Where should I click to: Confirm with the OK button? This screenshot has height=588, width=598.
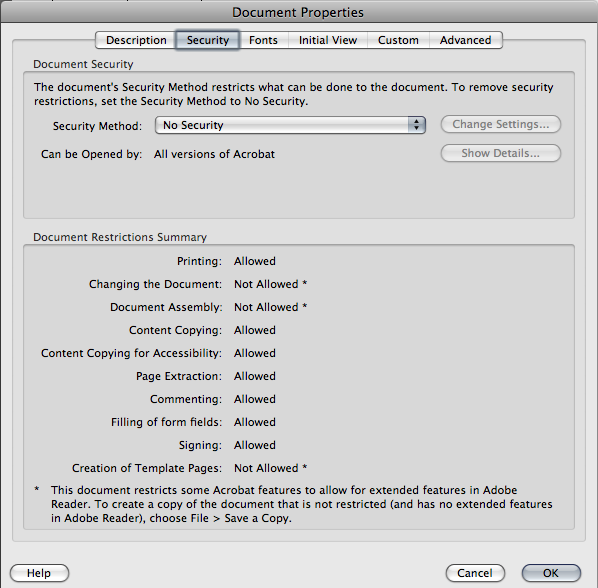point(551,573)
